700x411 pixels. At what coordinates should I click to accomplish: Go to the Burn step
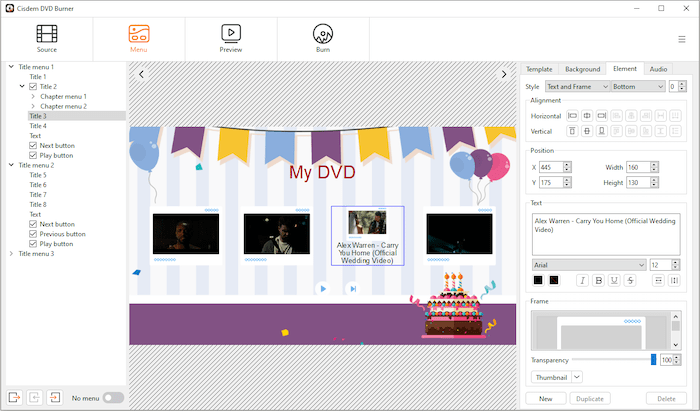click(x=323, y=37)
